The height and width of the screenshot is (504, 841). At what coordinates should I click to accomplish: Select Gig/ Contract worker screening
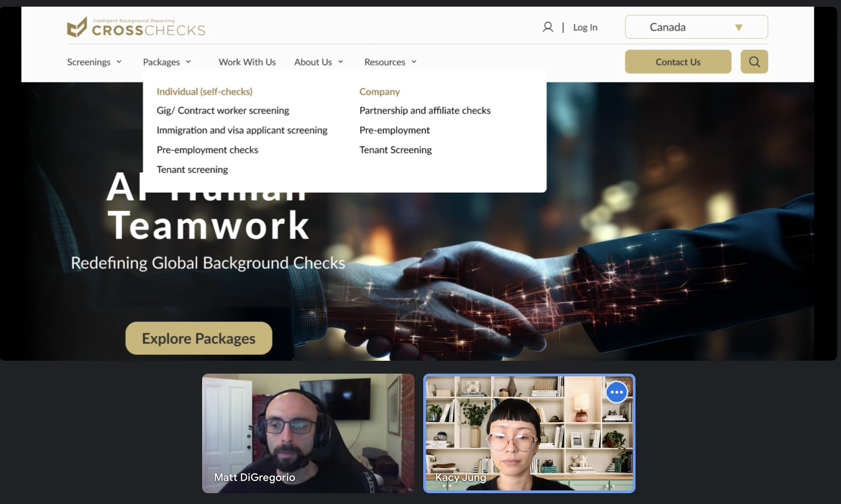[x=223, y=111]
